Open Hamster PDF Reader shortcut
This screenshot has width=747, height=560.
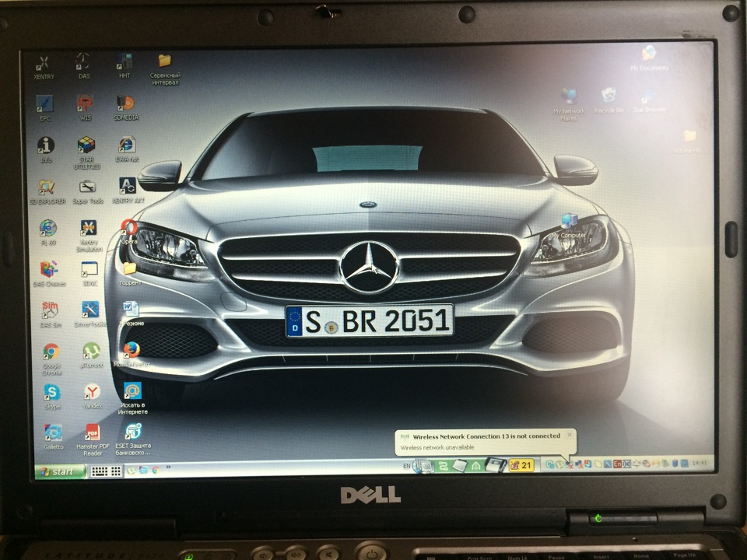click(x=93, y=440)
